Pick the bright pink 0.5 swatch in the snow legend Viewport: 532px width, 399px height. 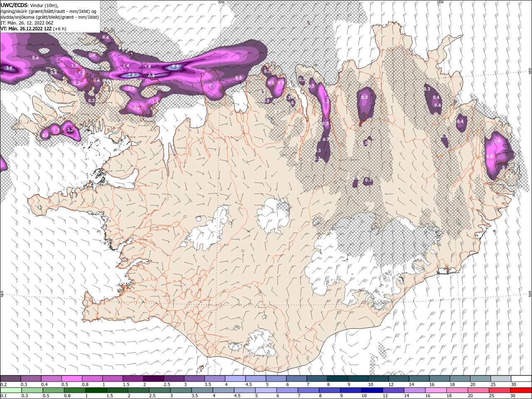(x=71, y=379)
